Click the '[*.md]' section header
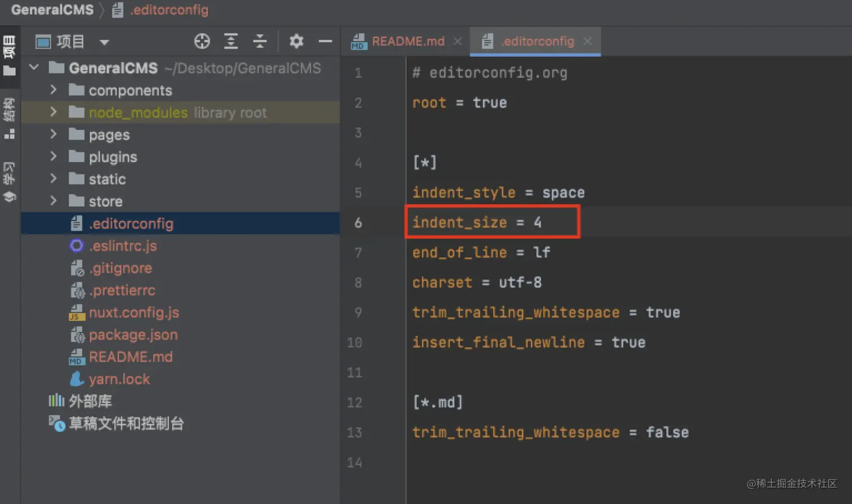This screenshot has height=504, width=852. pos(438,402)
